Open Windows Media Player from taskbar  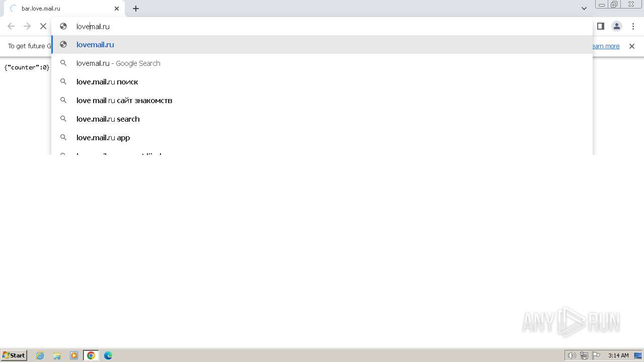coord(74,355)
